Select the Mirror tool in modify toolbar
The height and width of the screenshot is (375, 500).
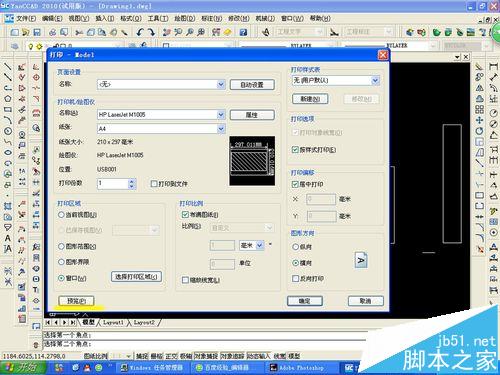479,88
